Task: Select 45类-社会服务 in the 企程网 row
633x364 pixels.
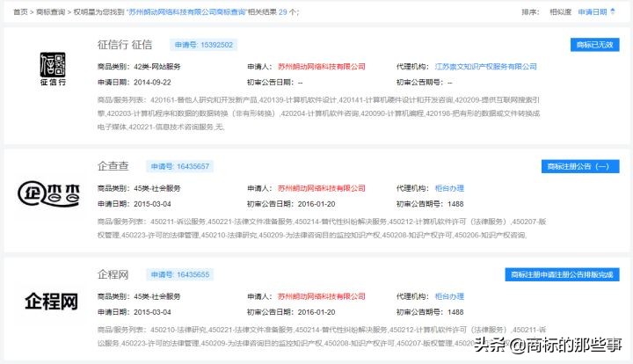Action: [x=157, y=296]
